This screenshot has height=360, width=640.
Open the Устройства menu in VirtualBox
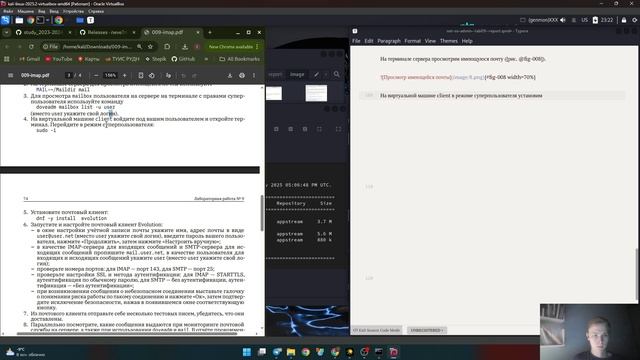73,11
